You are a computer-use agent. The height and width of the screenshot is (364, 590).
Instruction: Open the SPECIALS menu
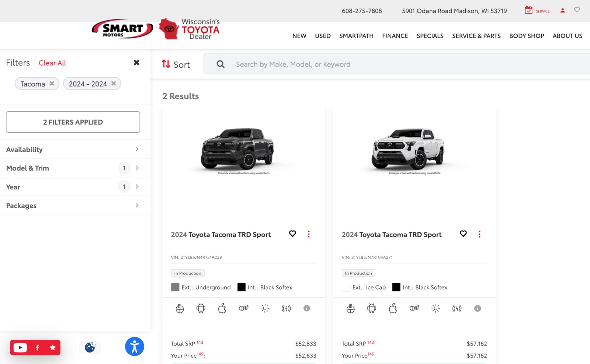point(430,36)
